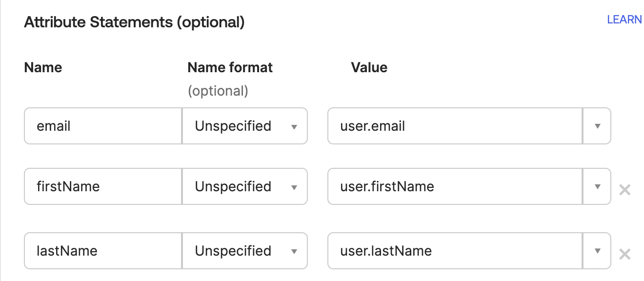
Task: Expand the Value dropdown for user.lastName
Action: [x=597, y=251]
